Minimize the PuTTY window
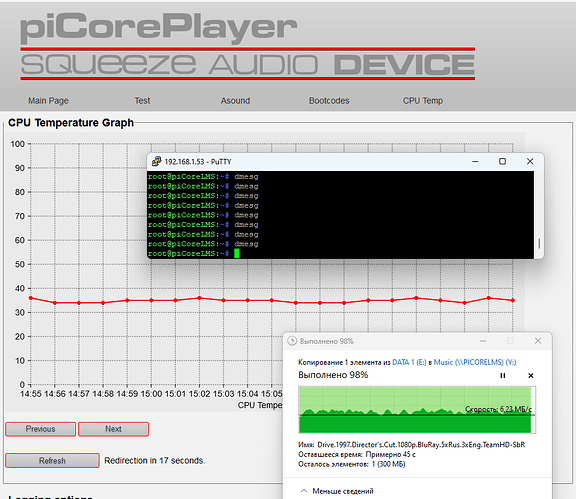The image size is (576, 499). pos(475,161)
